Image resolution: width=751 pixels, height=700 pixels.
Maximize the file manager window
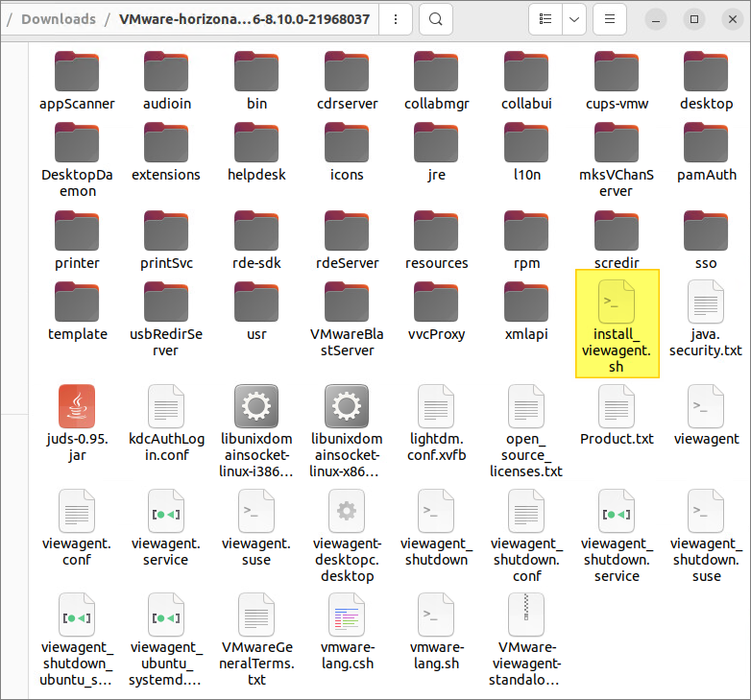694,19
